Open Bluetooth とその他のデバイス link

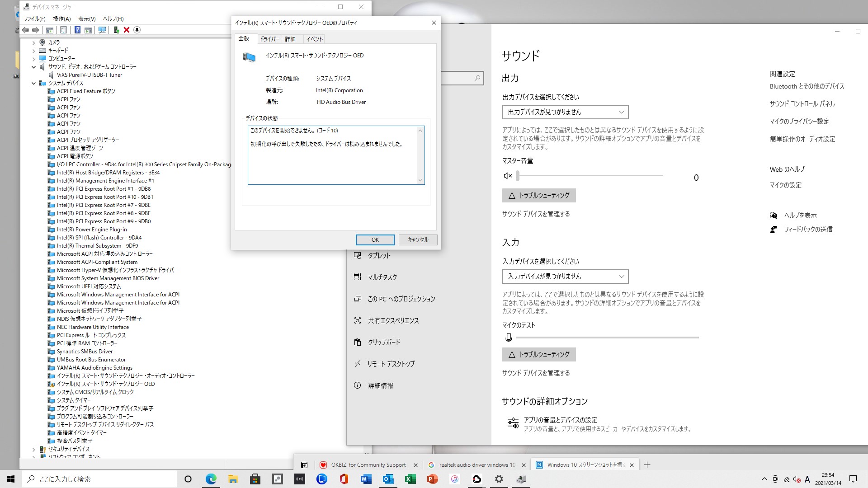coord(807,86)
